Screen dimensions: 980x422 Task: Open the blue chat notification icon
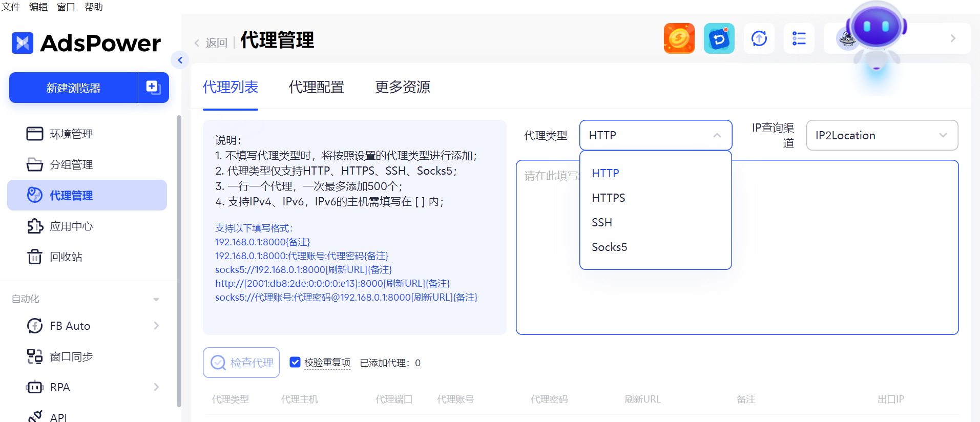click(719, 38)
